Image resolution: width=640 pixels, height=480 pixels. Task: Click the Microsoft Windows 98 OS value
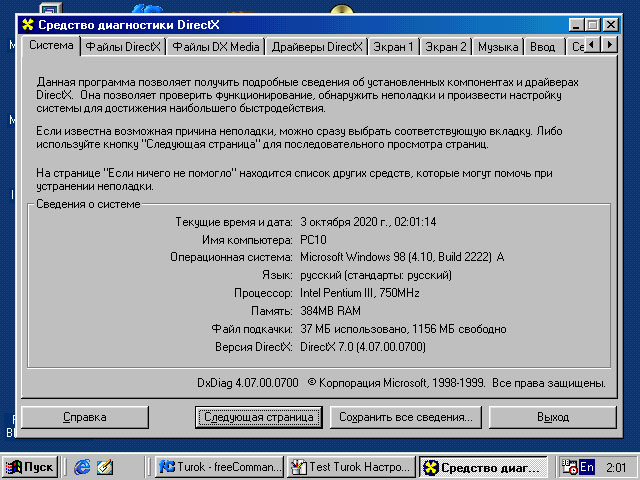(x=402, y=257)
